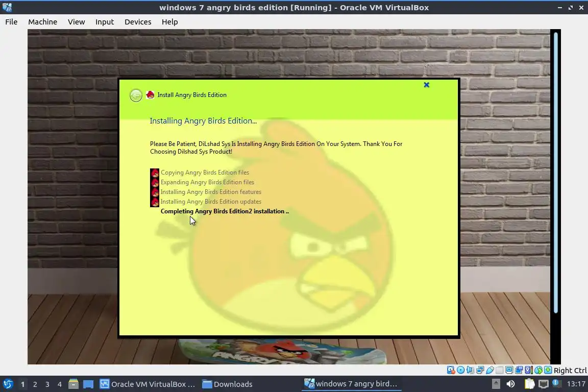Switch to the Downloads window
Image resolution: width=588 pixels, height=392 pixels.
coord(227,384)
